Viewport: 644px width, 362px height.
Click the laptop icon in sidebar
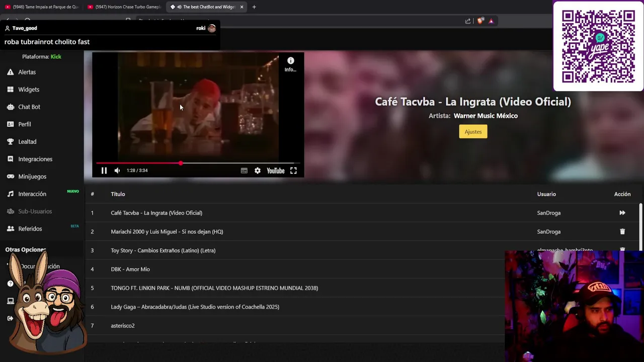tap(10, 301)
